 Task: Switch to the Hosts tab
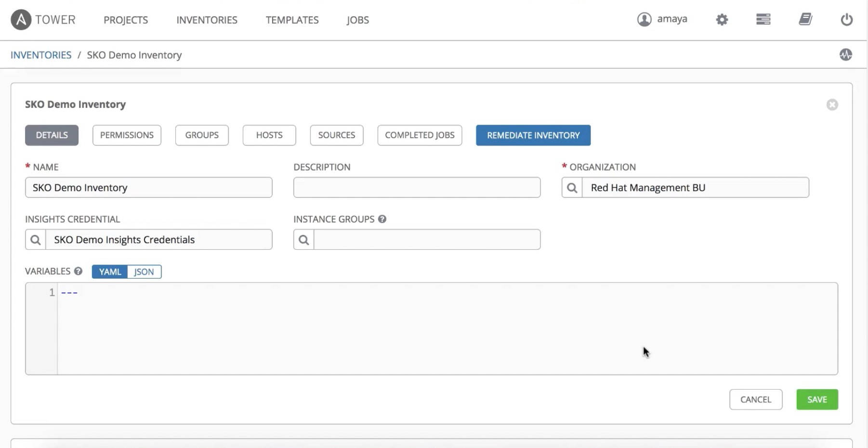pyautogui.click(x=269, y=135)
